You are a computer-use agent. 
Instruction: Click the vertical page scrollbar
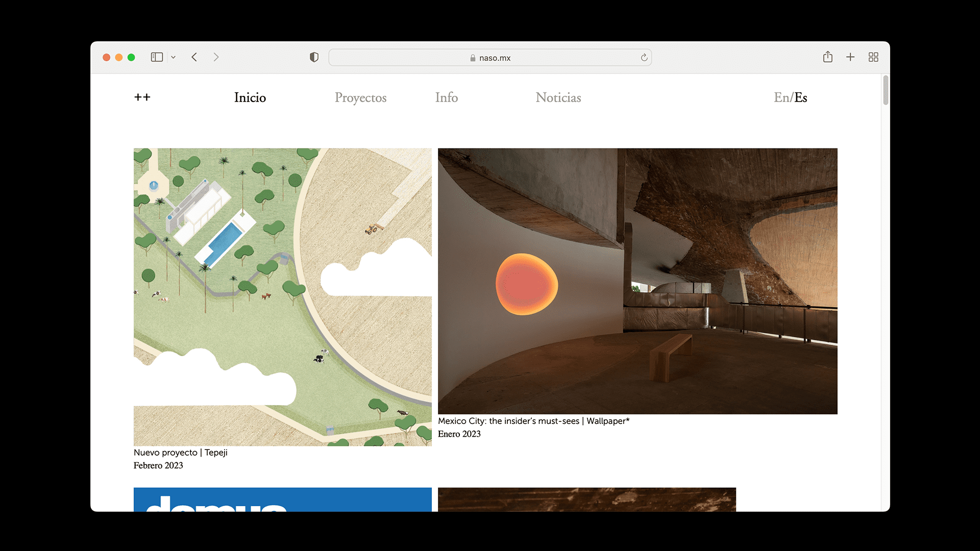(886, 91)
